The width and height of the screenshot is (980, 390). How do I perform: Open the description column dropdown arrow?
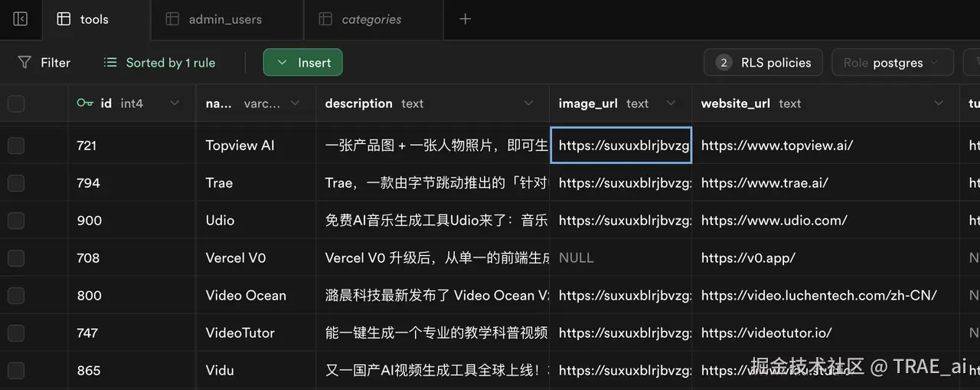(528, 103)
